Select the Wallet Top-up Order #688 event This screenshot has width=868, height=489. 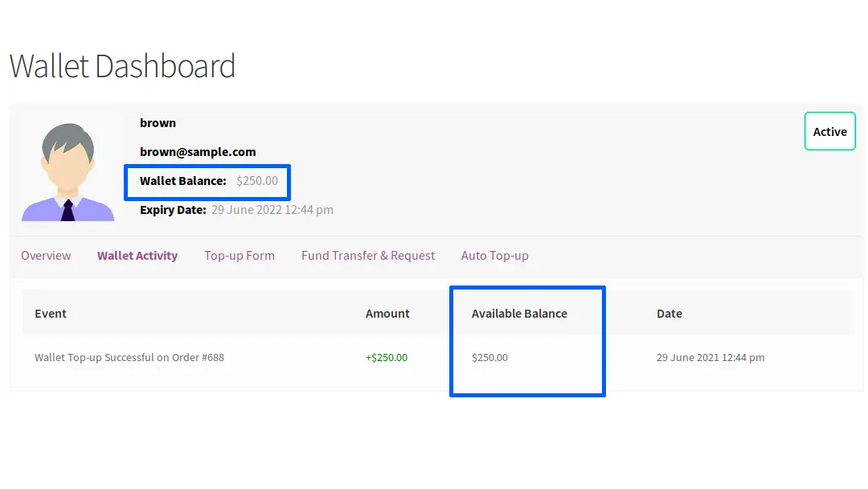click(129, 358)
